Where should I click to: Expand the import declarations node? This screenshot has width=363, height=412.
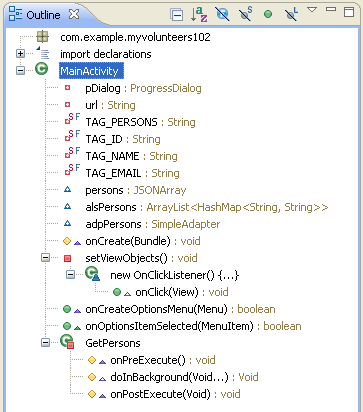21,53
